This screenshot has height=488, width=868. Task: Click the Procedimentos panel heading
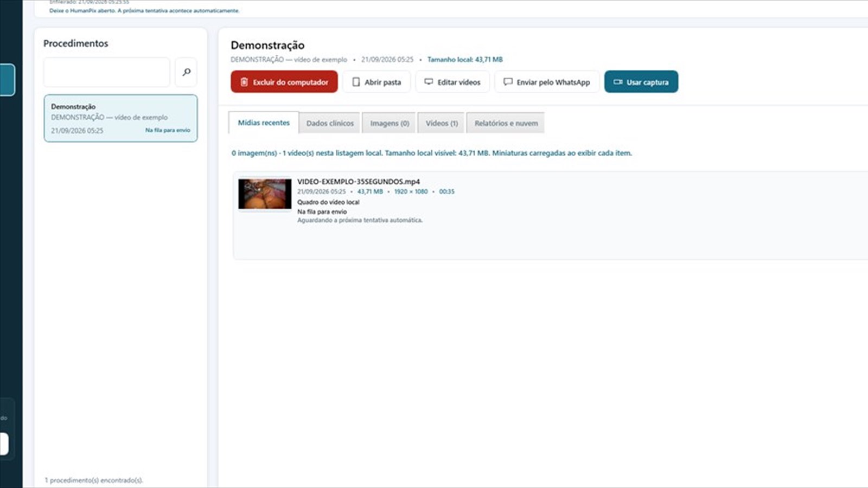[x=76, y=43]
